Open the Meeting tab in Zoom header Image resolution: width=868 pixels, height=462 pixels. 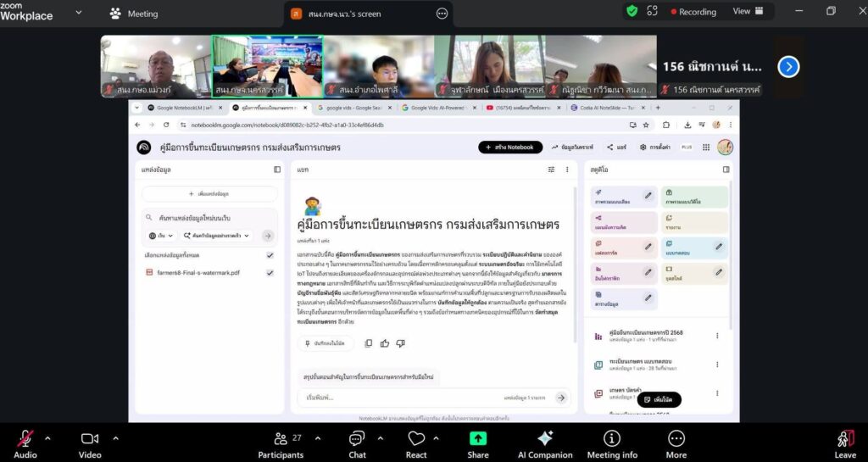coord(134,14)
